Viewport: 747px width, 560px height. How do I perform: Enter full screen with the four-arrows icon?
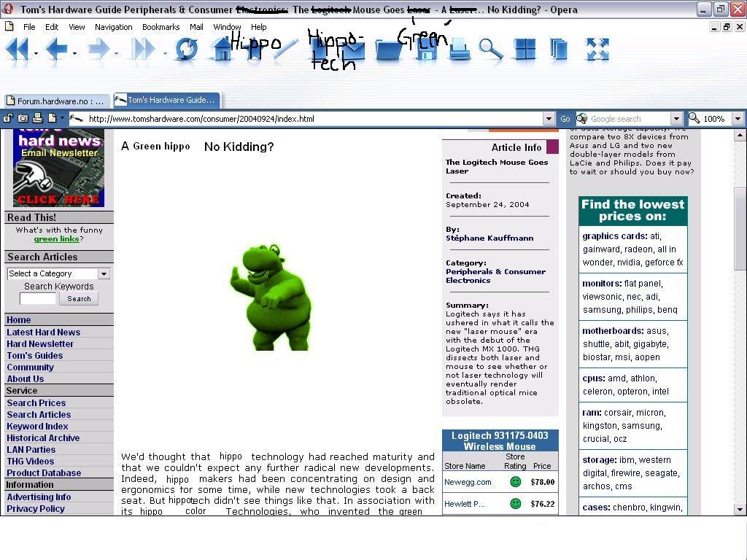(x=597, y=50)
